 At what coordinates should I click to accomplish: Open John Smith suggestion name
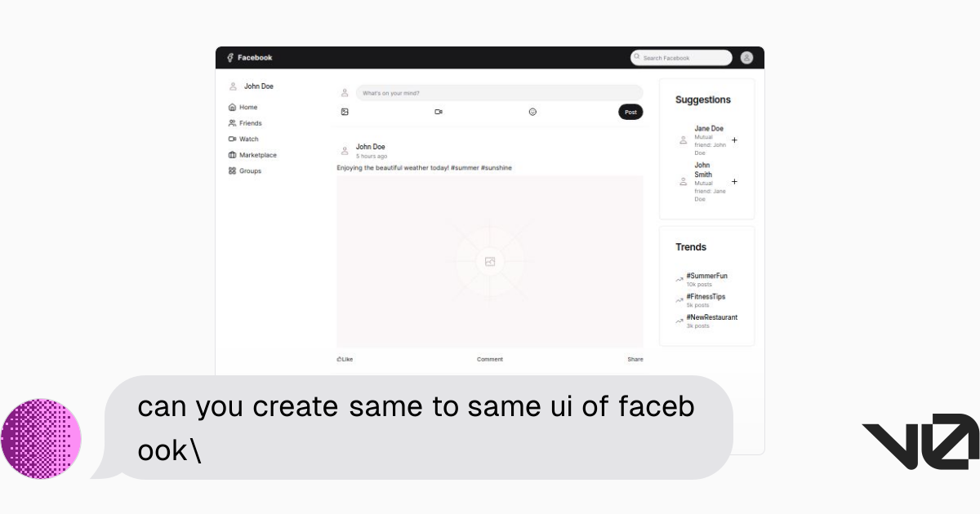[x=703, y=170]
